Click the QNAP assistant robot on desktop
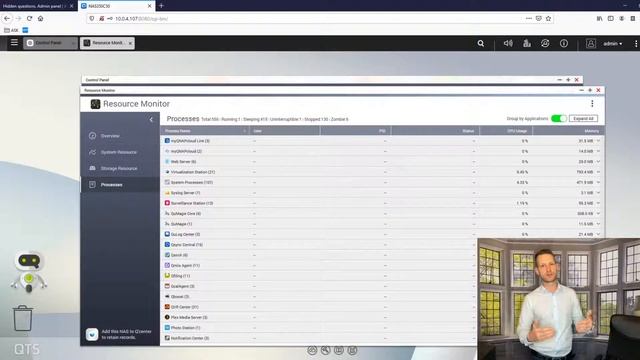Image resolution: width=640 pixels, height=360 pixels. [29, 271]
